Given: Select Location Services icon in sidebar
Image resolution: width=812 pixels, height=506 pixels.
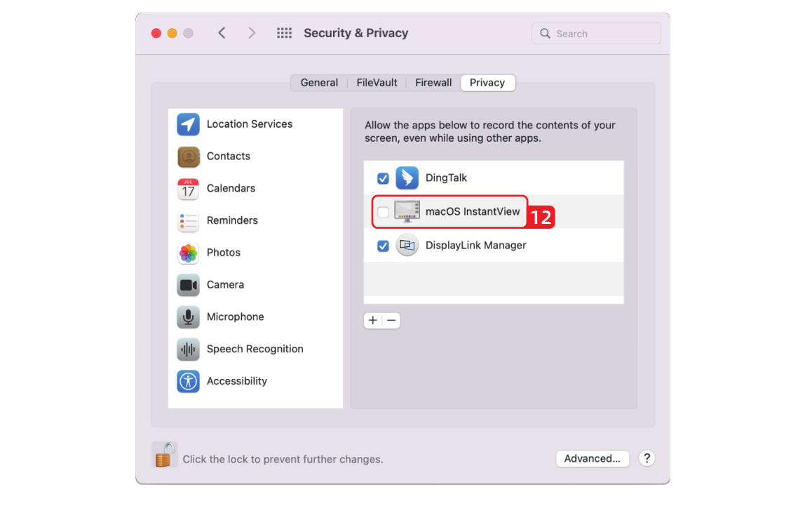Looking at the screenshot, I should [x=188, y=124].
